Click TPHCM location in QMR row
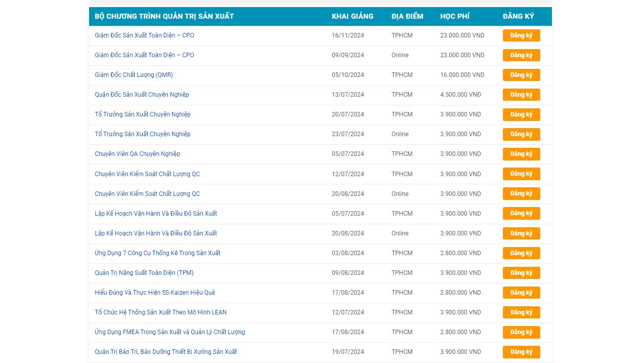This screenshot has height=363, width=644. coord(402,75)
